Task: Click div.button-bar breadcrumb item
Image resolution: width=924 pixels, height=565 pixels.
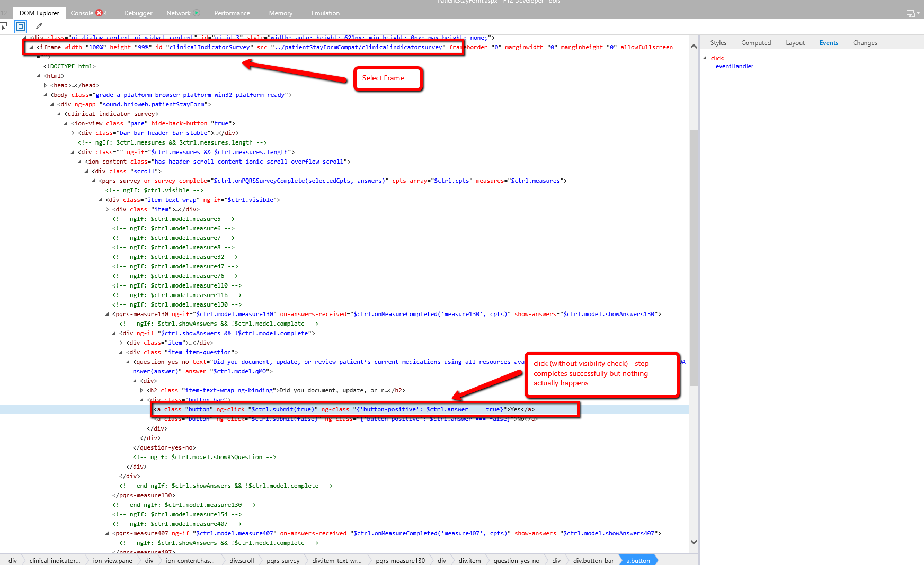Action: click(x=593, y=560)
